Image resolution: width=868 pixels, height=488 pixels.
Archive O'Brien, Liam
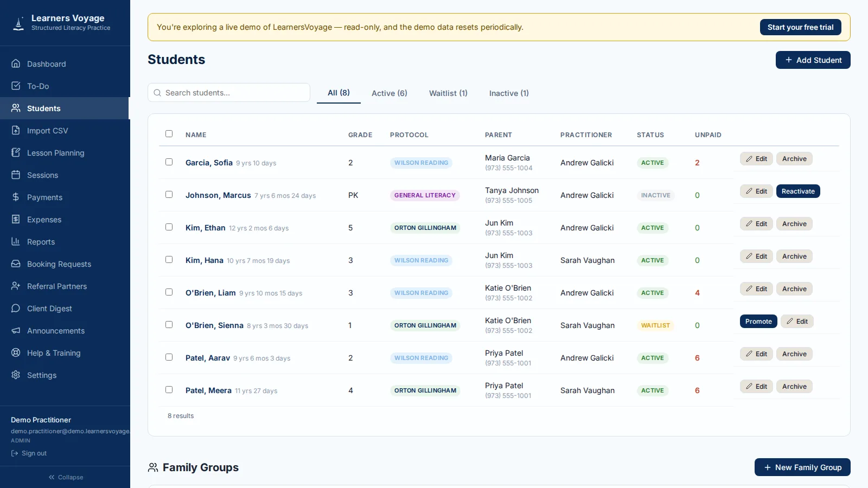coord(794,289)
